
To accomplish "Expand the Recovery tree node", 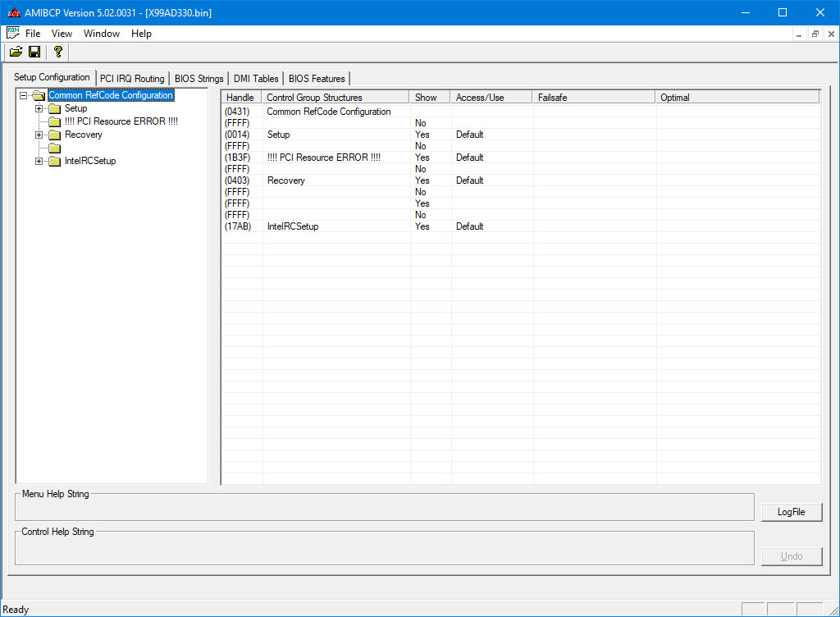I will pos(39,135).
